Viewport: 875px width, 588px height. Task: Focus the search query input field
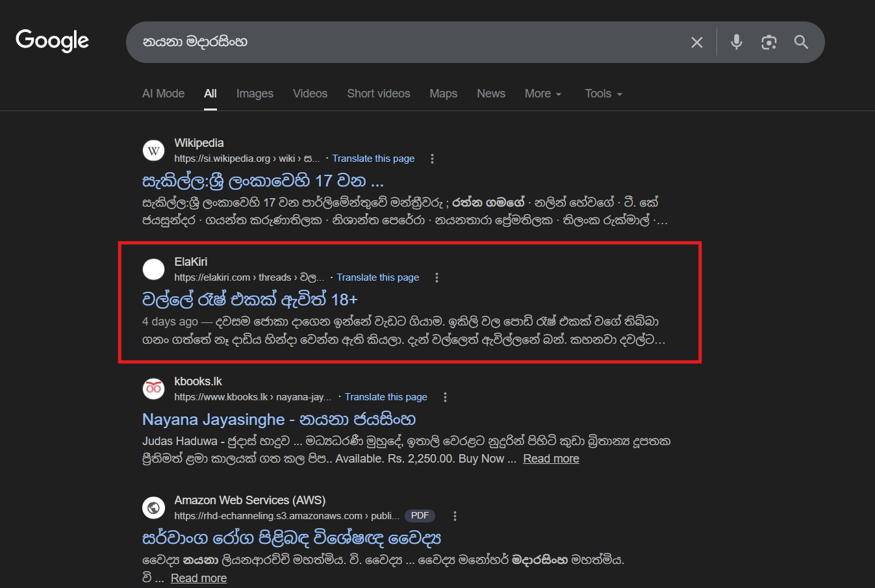[x=409, y=42]
